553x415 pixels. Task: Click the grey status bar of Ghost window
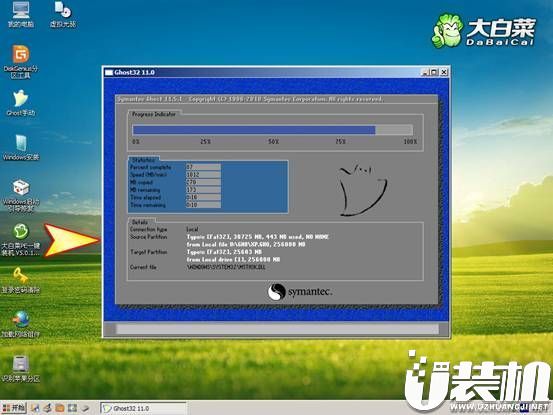pos(277,329)
